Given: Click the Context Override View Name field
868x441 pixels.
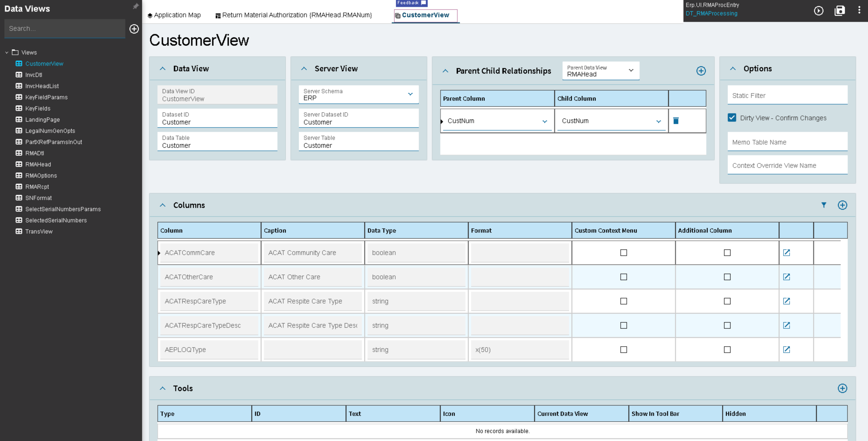Looking at the screenshot, I should tap(787, 165).
